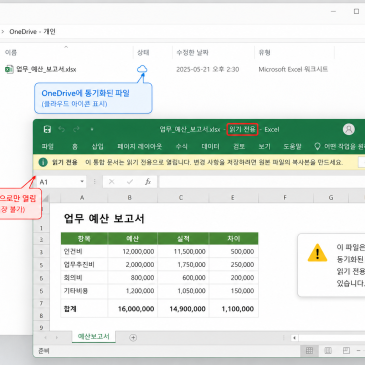This screenshot has height=365, width=365.
Task: Switch to Normal view in status bar
Action: tap(309, 350)
